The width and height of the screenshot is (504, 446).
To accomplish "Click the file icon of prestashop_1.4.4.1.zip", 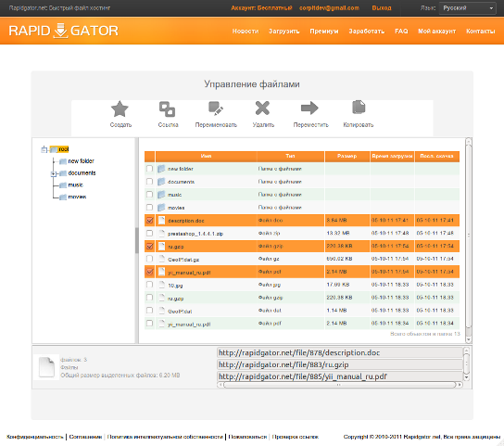I will tap(162, 234).
